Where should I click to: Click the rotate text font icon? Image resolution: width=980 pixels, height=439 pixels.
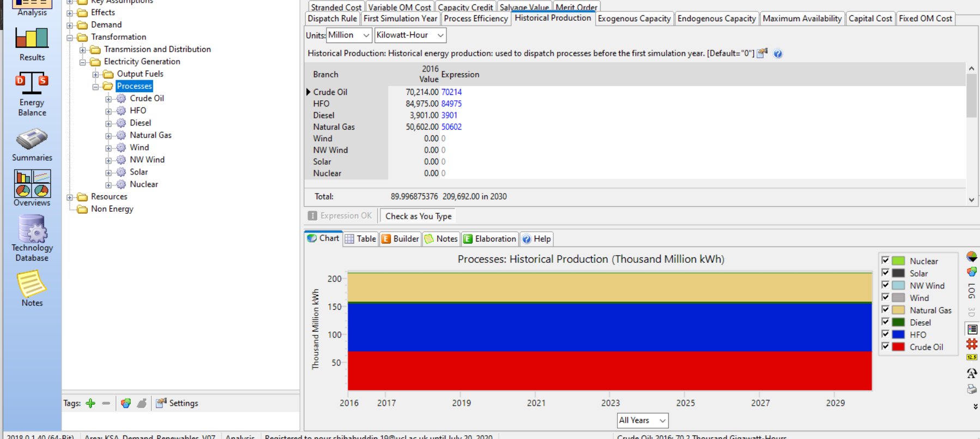972,374
